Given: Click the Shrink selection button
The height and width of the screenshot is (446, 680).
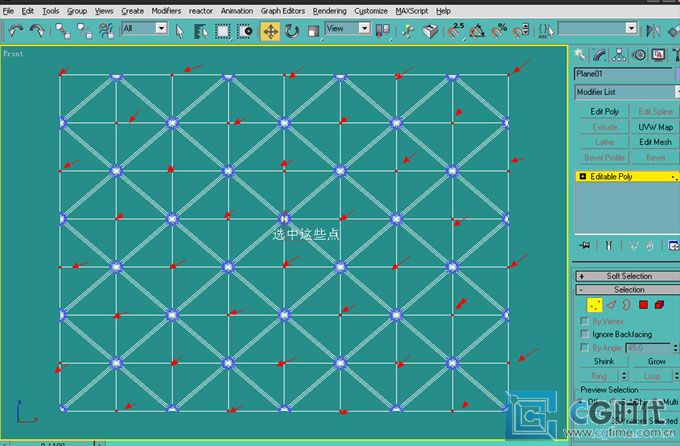Looking at the screenshot, I should coord(604,361).
